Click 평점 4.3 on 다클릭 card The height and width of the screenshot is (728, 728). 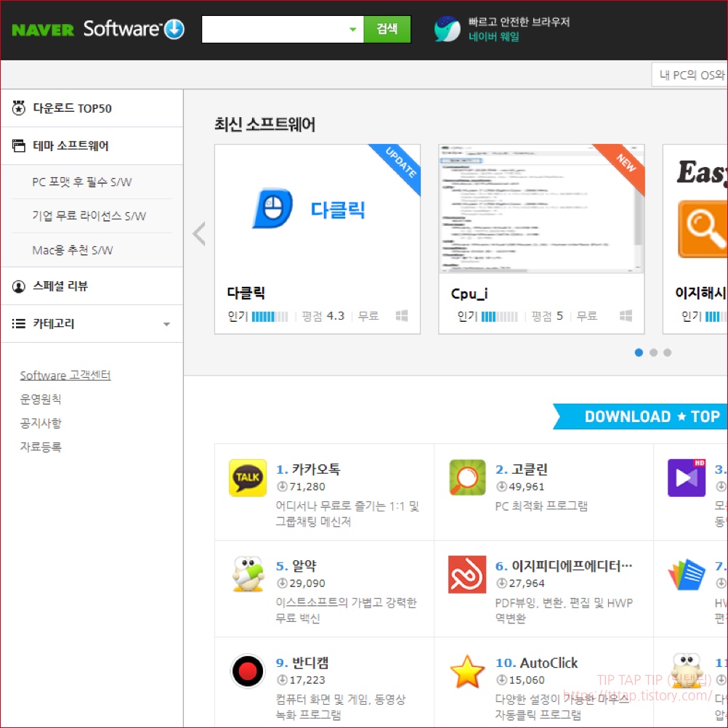(x=323, y=316)
